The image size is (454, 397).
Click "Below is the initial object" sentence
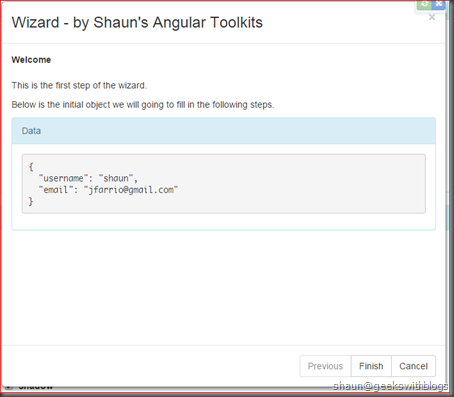coord(143,105)
